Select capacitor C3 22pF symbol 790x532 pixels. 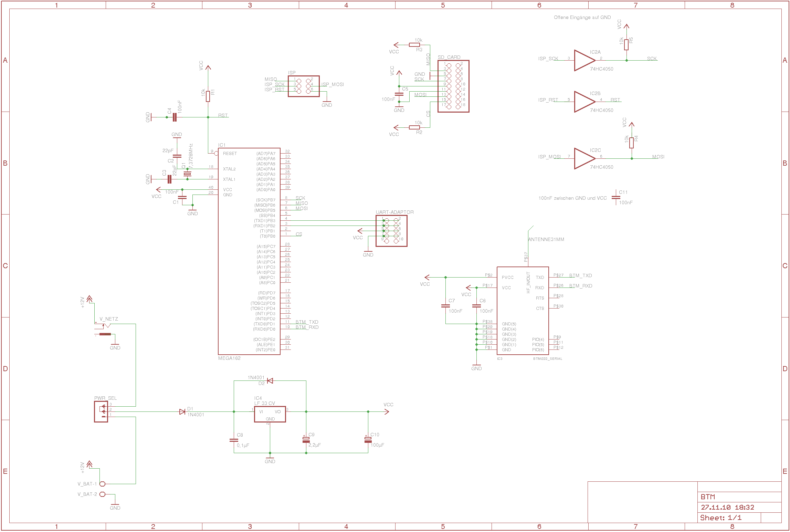[x=169, y=179]
